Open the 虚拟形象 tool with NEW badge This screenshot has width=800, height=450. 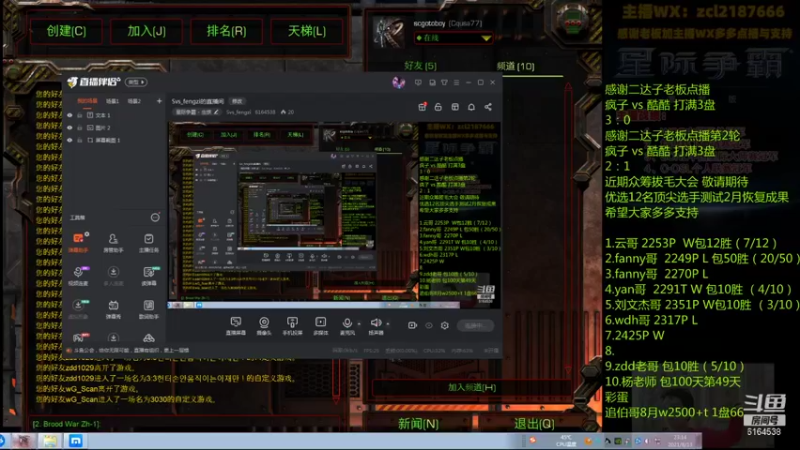click(78, 309)
